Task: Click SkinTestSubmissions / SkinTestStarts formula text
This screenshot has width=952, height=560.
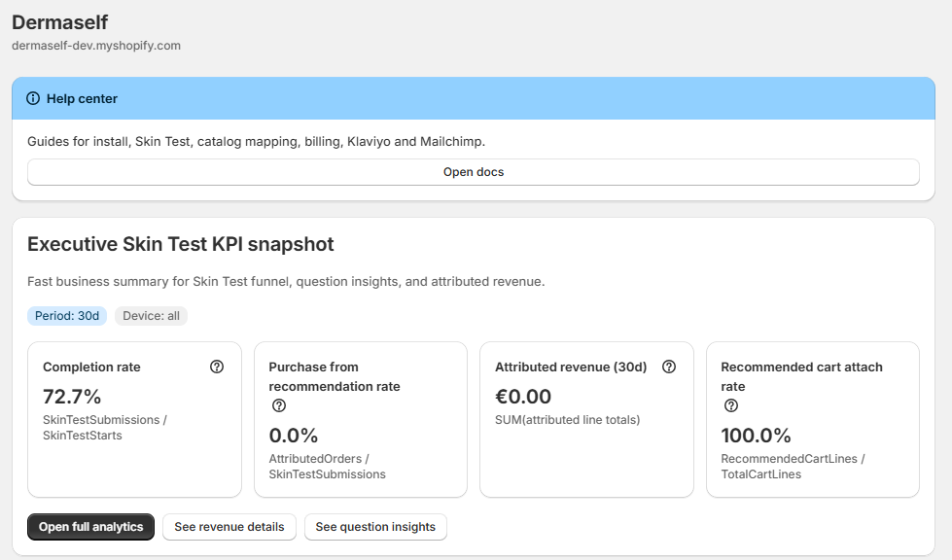Action: coord(104,427)
